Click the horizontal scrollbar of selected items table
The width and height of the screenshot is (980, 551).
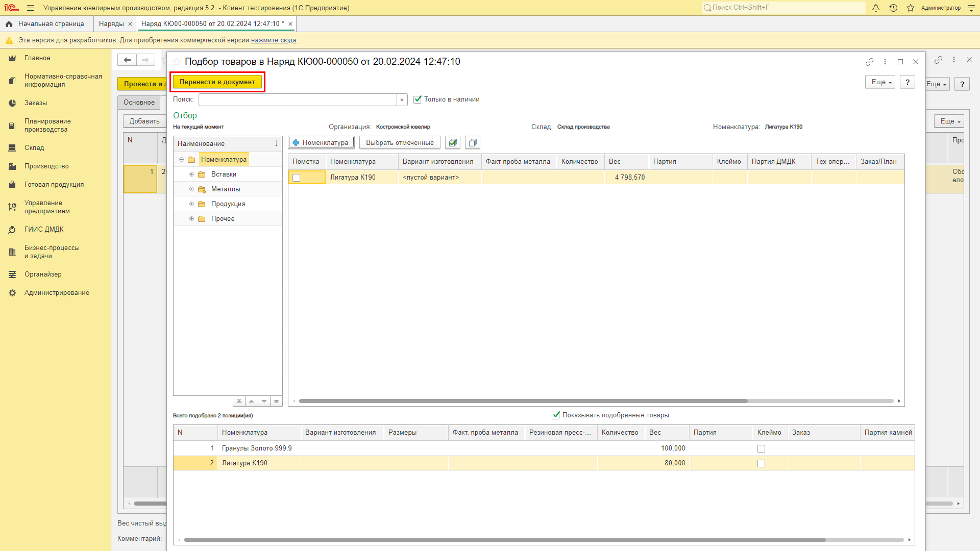point(505,540)
